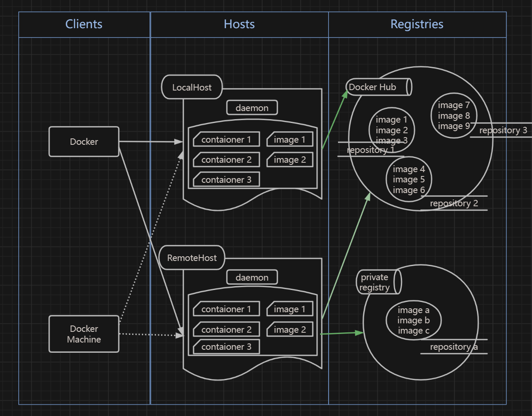Select the Hosts column header
The width and height of the screenshot is (532, 416).
point(239,24)
